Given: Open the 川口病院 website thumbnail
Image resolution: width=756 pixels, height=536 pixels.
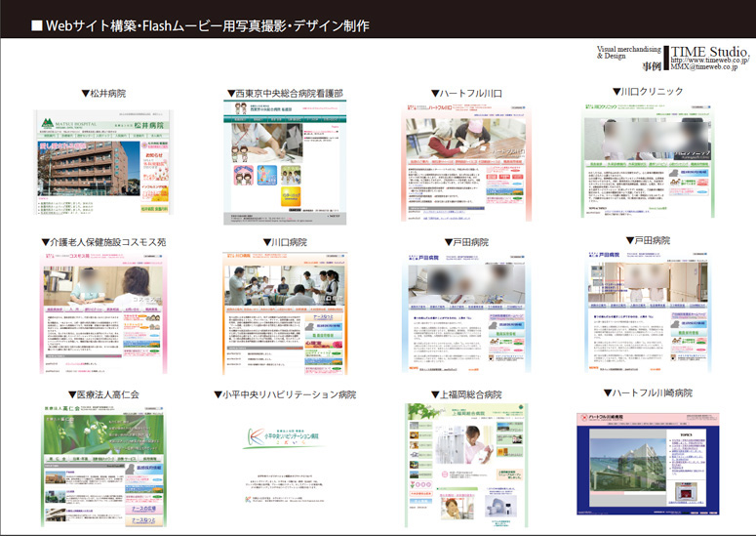Looking at the screenshot, I should [285, 313].
